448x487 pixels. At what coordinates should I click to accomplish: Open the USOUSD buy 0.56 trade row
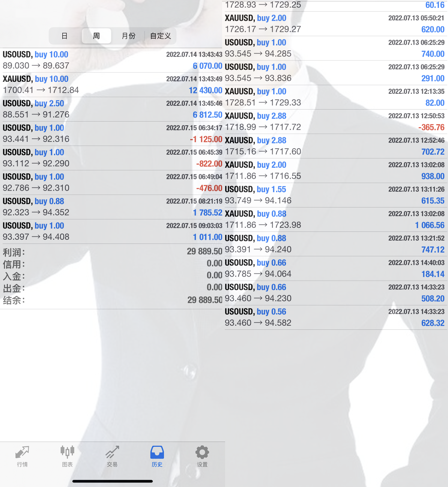(x=335, y=317)
